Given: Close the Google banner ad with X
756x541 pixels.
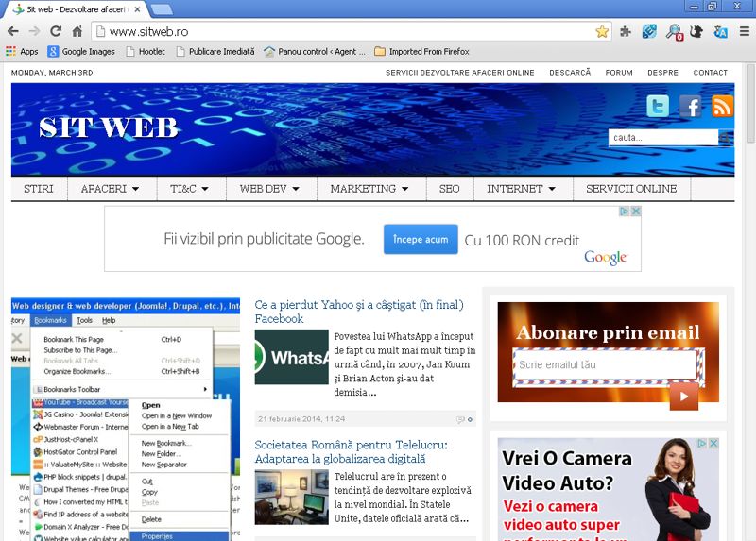Looking at the screenshot, I should click(636, 211).
